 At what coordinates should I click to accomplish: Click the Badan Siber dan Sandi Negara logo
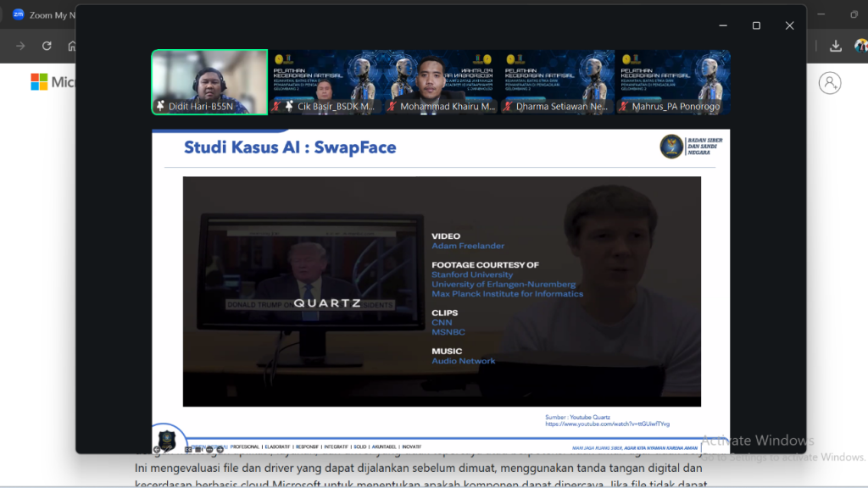coord(692,147)
